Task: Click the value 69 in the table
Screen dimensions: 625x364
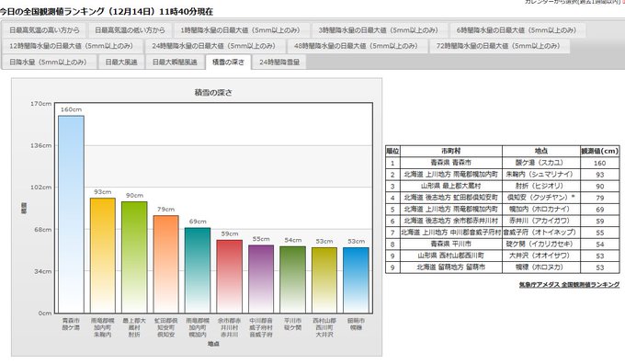Action: (600, 210)
